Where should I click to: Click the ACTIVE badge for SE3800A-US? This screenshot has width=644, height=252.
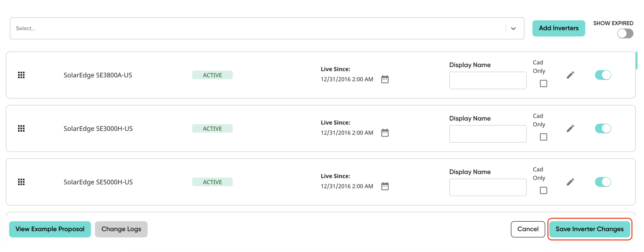click(x=212, y=75)
